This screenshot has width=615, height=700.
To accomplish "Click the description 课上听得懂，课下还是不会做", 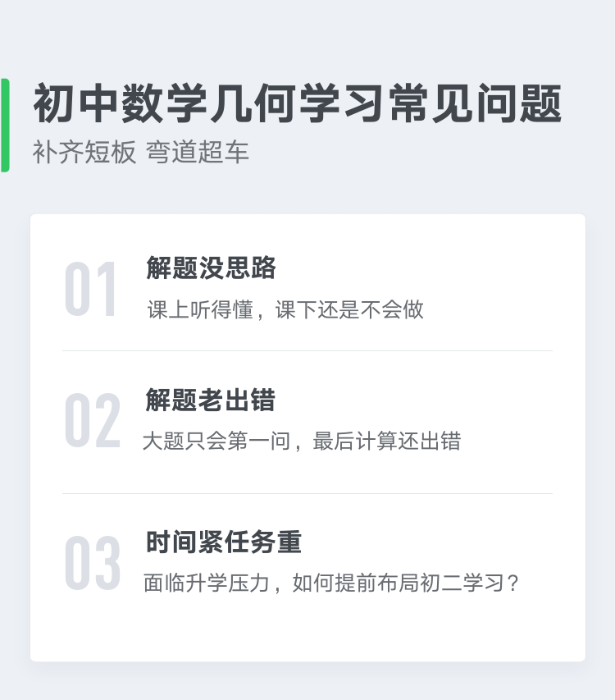I will coord(285,310).
